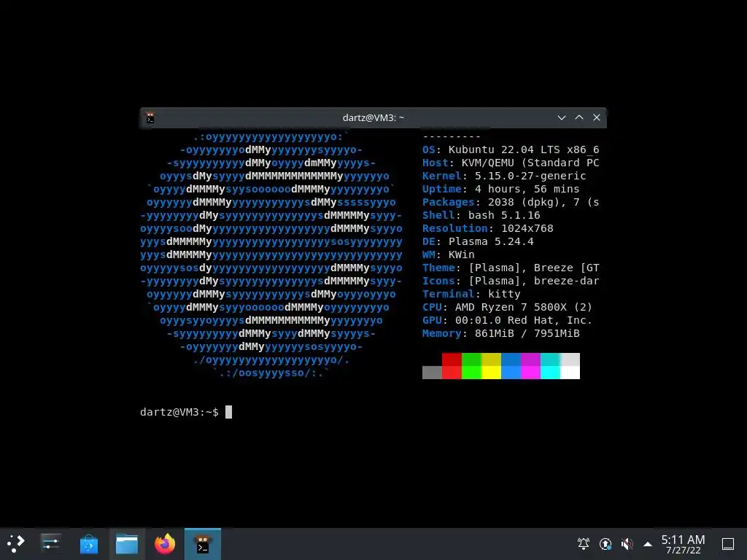Click the bright blue color block
Viewport: 747px width, 560px height.
coord(511,373)
